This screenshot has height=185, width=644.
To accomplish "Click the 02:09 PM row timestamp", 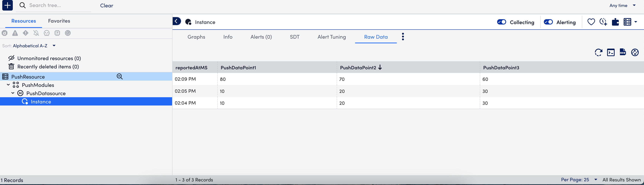I will pos(185,79).
